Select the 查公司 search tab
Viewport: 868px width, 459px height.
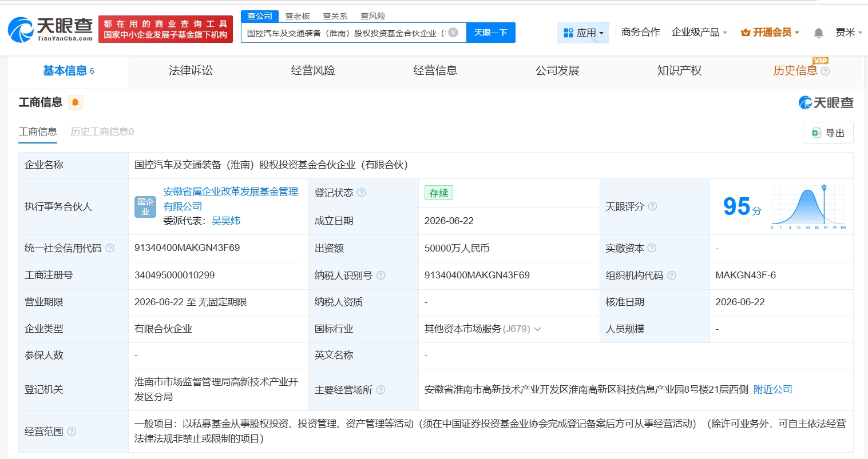click(260, 16)
